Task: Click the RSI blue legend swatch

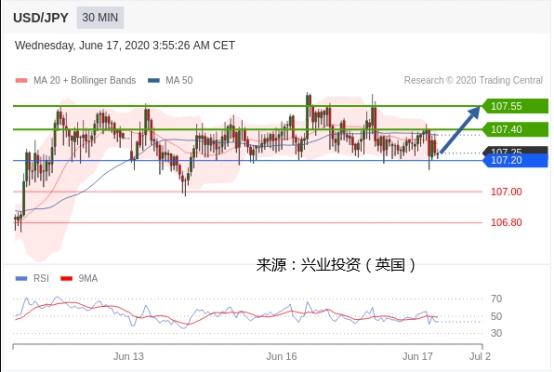Action: click(22, 279)
